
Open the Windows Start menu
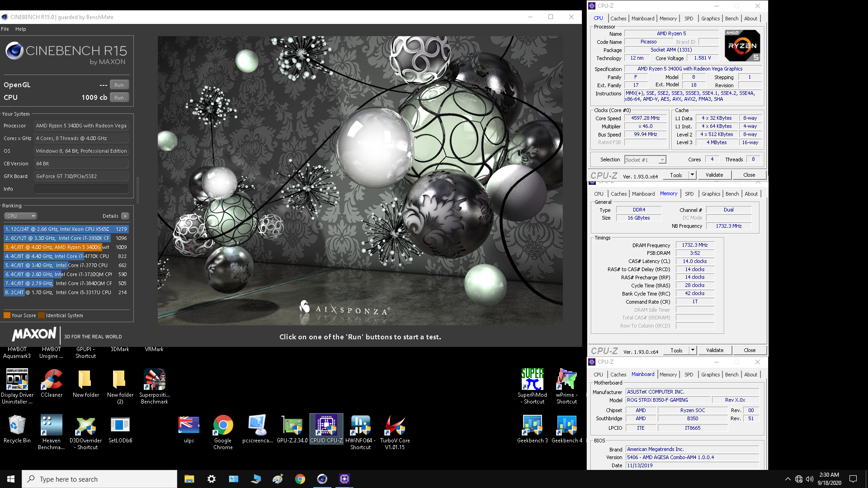click(11, 479)
